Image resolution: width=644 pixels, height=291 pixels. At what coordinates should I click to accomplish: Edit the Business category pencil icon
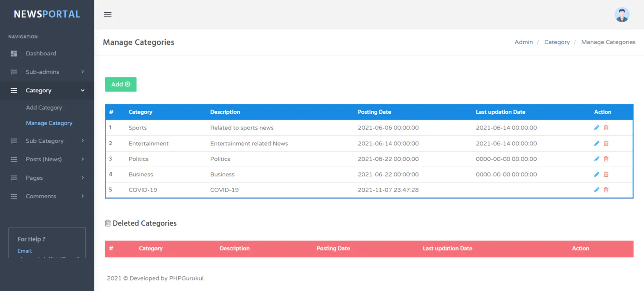coord(597,174)
